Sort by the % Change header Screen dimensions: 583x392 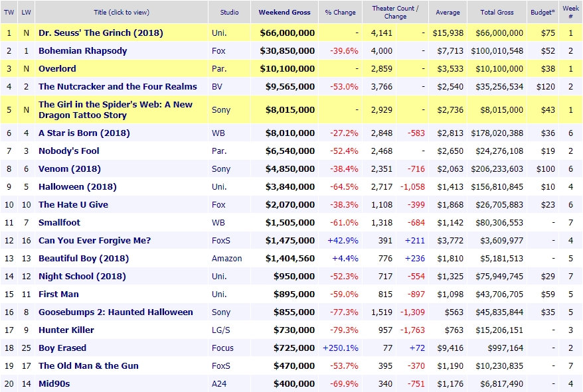point(340,12)
